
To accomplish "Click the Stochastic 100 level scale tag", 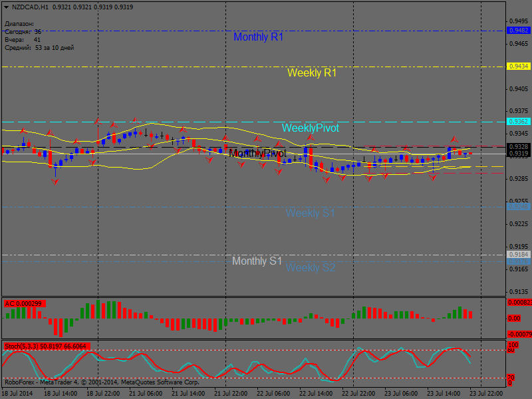I will coord(512,346).
